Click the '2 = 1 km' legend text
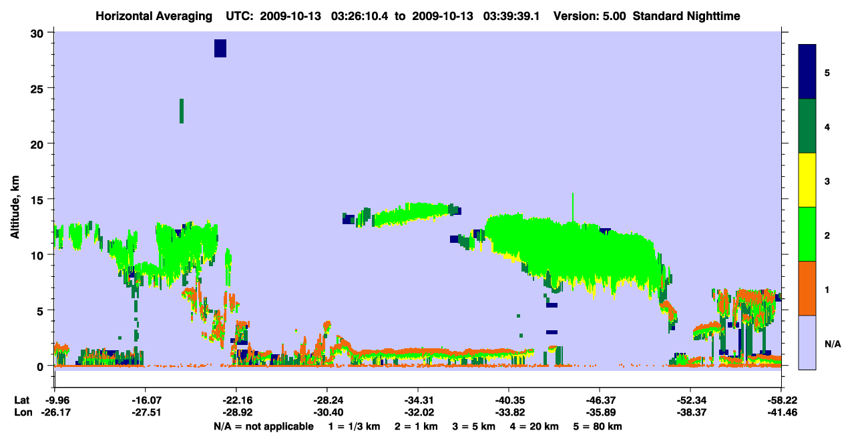This screenshot has height=445, width=868. tap(416, 426)
